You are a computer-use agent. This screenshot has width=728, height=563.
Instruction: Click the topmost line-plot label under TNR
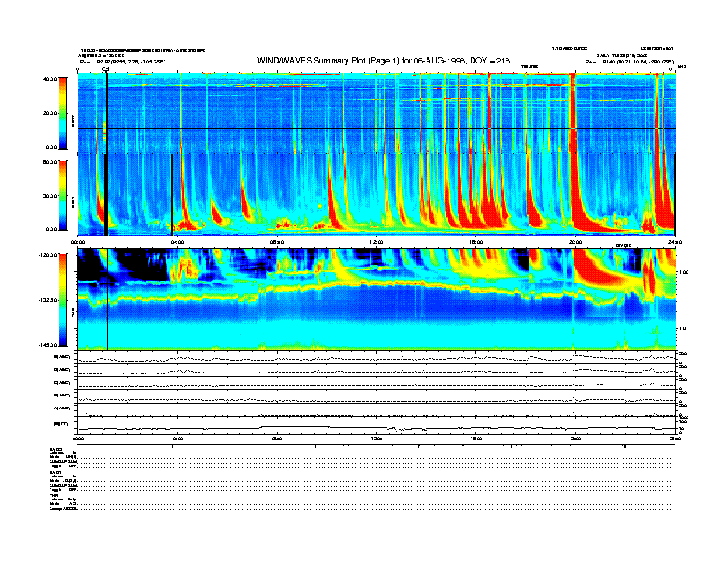pyautogui.click(x=63, y=357)
